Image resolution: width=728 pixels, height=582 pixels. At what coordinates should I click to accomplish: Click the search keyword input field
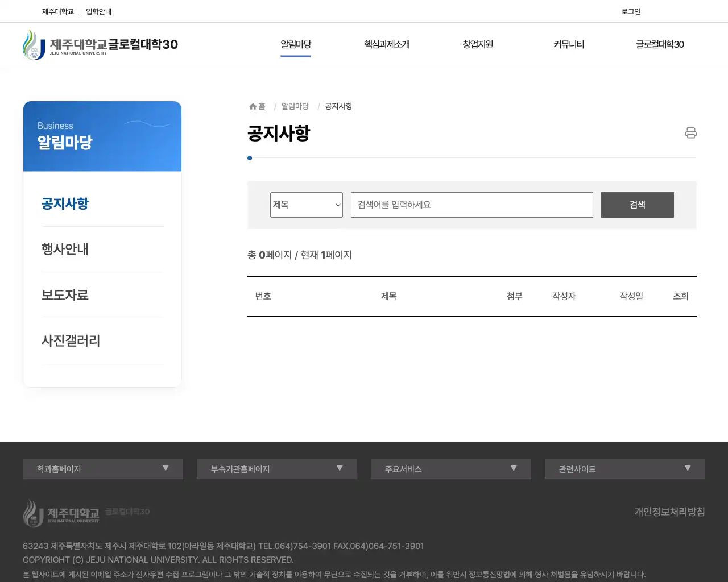471,205
